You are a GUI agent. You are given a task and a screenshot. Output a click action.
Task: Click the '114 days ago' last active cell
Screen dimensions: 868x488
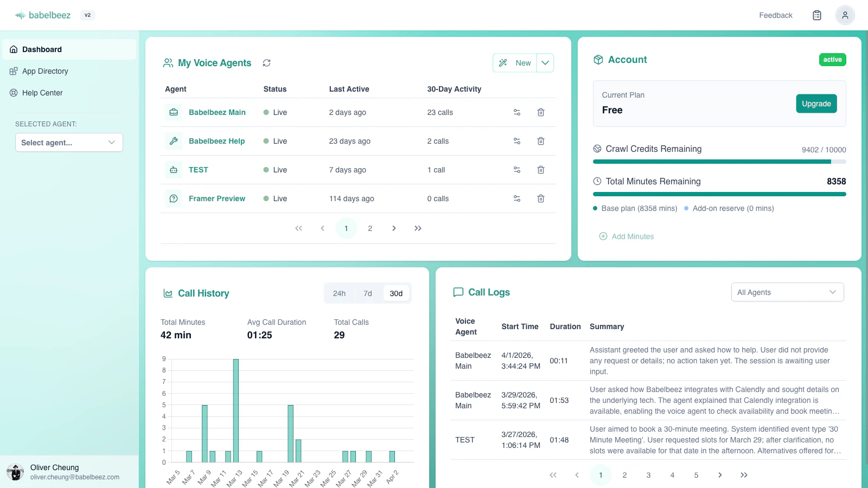click(x=352, y=198)
